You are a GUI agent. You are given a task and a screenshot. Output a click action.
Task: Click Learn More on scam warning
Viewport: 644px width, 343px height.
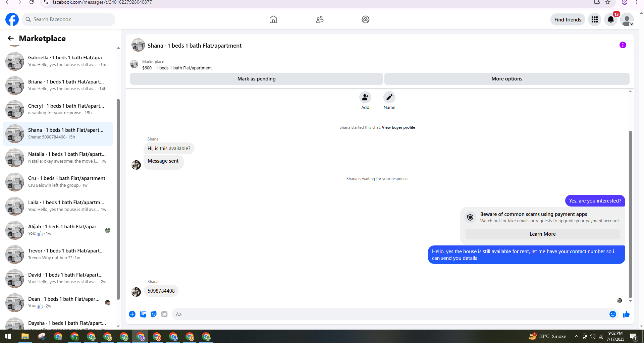pos(543,234)
